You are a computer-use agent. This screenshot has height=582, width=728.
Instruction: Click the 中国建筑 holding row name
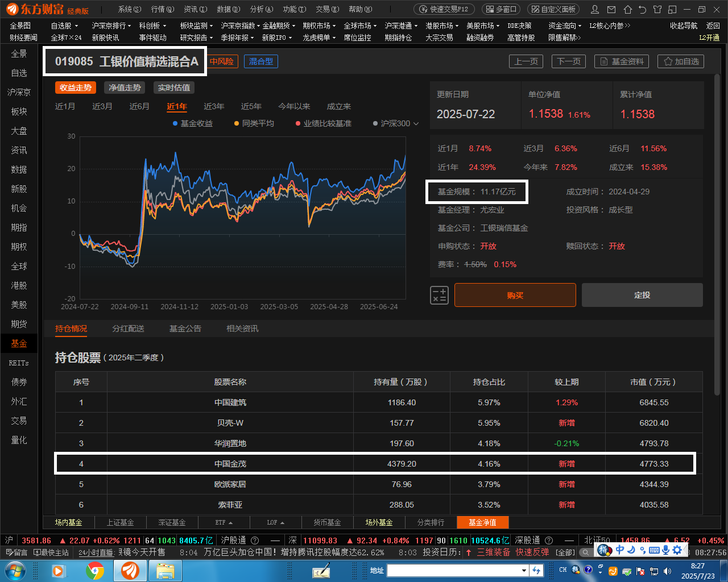pos(230,402)
